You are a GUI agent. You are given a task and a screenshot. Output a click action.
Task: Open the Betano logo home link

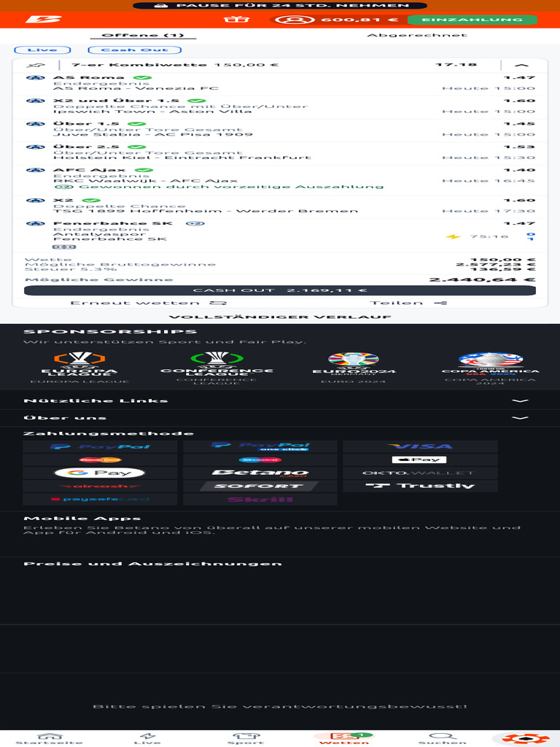pos(43,20)
